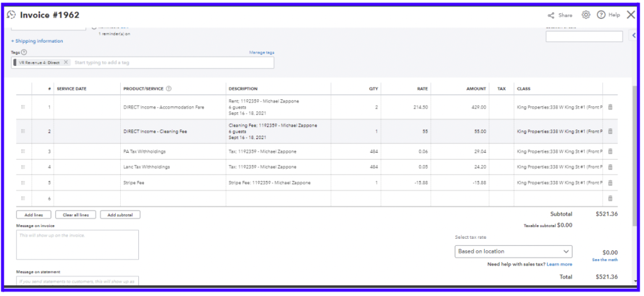Screen dimensions: 644x296
Task: Click the info icon next to Tags
Action: (x=25, y=52)
